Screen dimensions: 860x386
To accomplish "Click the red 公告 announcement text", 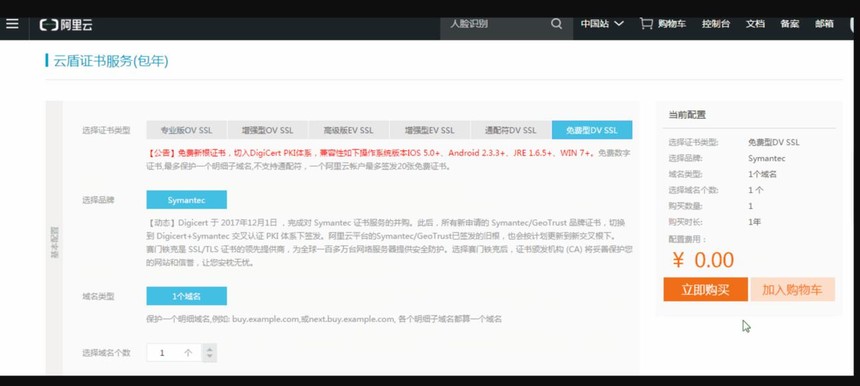I will [372, 153].
